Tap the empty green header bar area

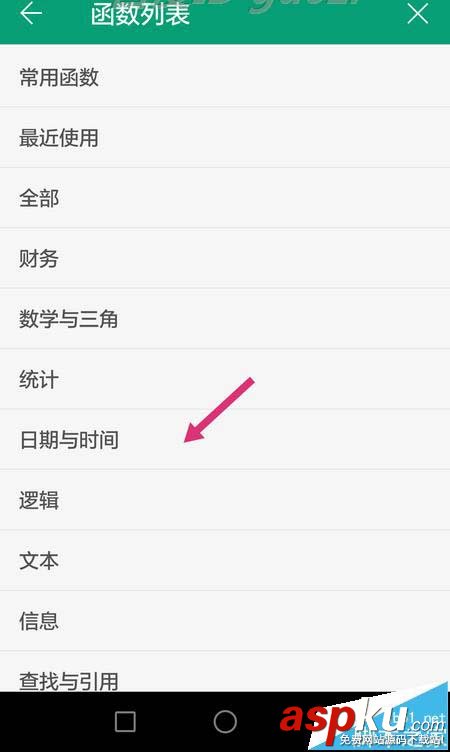(x=297, y=22)
